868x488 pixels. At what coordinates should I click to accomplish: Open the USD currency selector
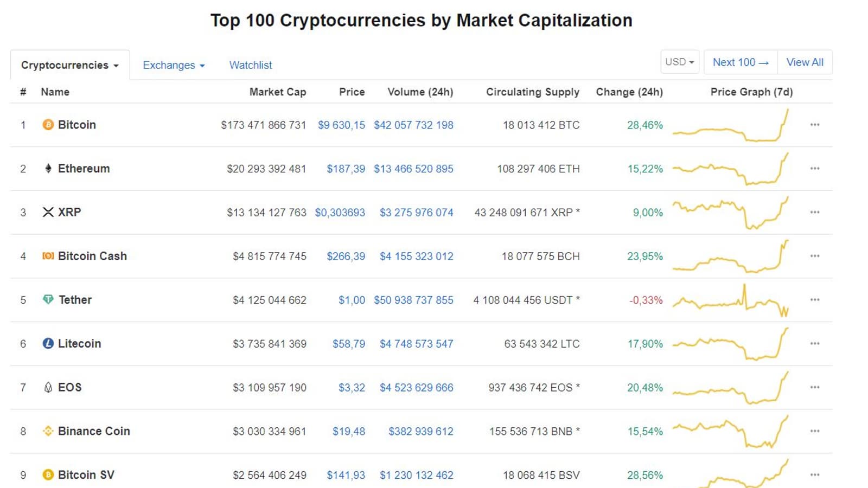(679, 62)
